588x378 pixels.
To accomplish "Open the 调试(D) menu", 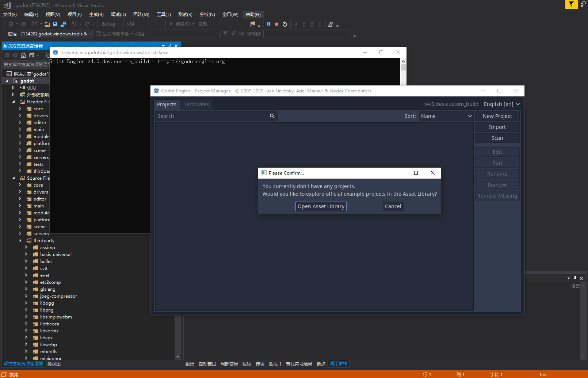I will pyautogui.click(x=118, y=15).
